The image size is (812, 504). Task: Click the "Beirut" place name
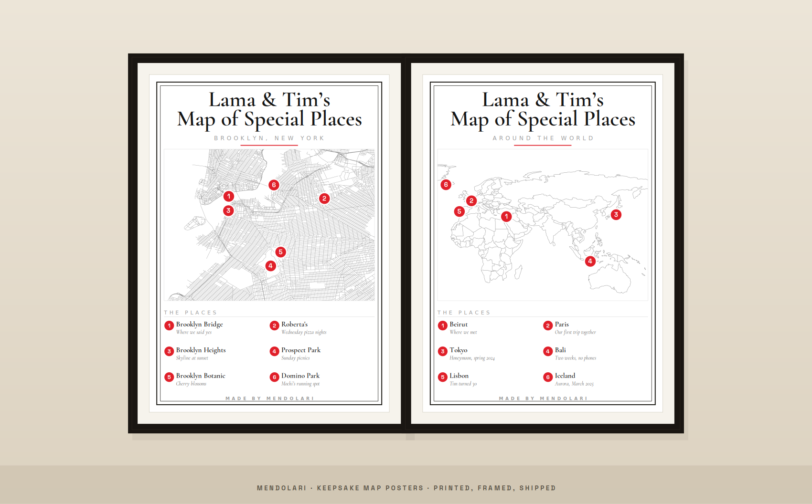coord(459,324)
